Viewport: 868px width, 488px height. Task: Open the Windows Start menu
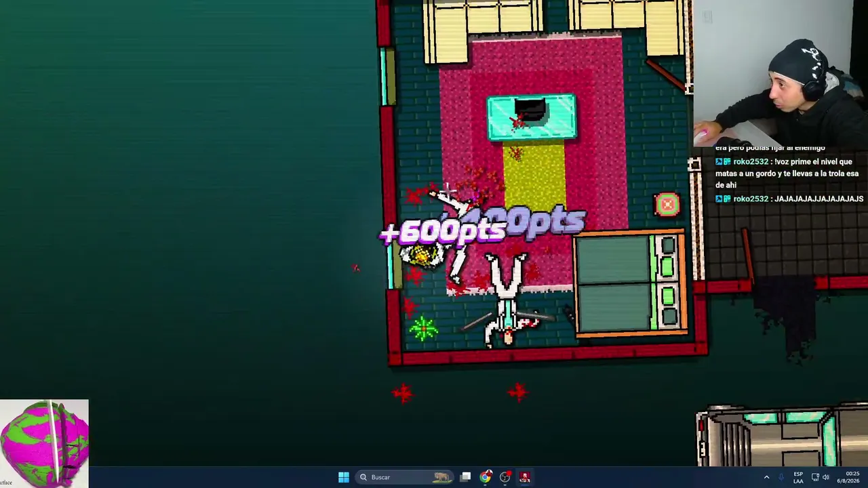344,477
